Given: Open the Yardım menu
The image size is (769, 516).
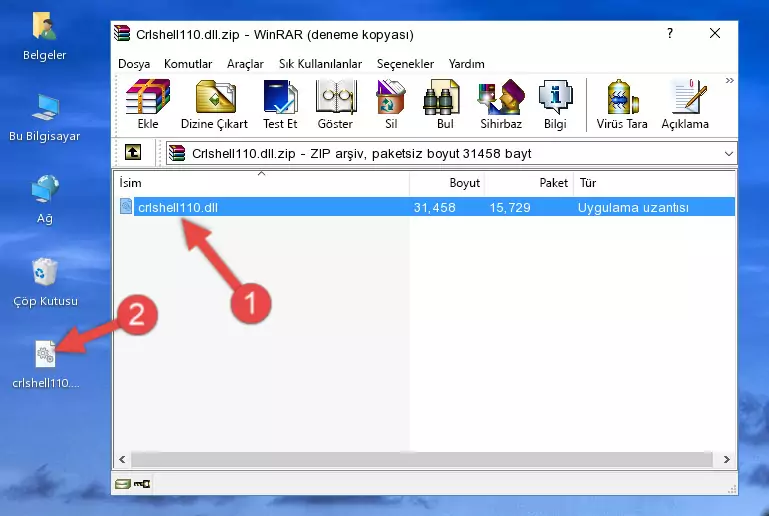Looking at the screenshot, I should (466, 64).
